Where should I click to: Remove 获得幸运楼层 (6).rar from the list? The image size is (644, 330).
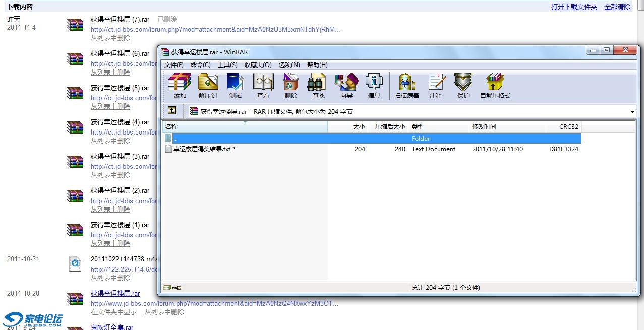[x=110, y=72]
